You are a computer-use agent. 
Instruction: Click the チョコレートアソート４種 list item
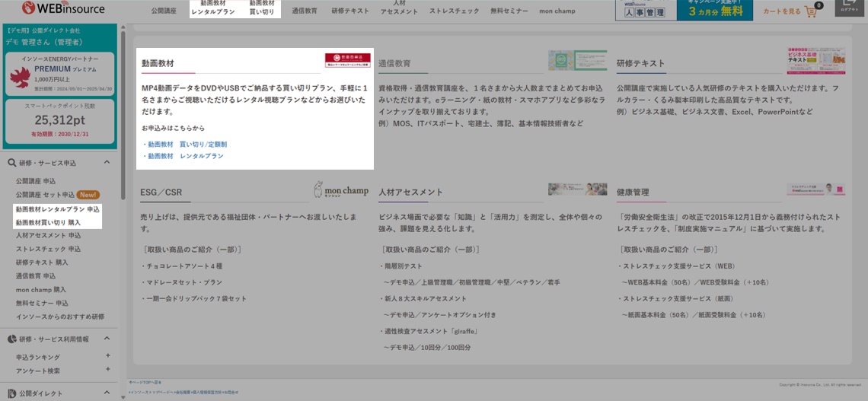pyautogui.click(x=183, y=266)
